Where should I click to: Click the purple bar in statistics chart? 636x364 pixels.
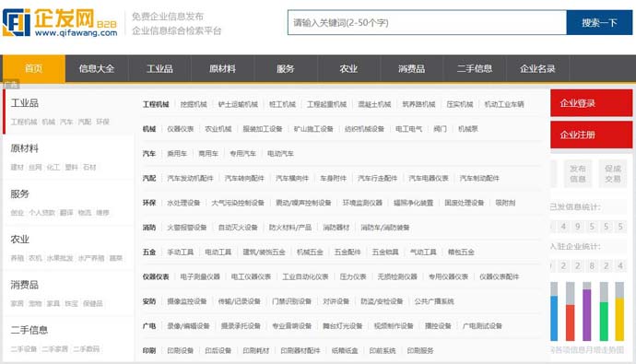pos(587,315)
